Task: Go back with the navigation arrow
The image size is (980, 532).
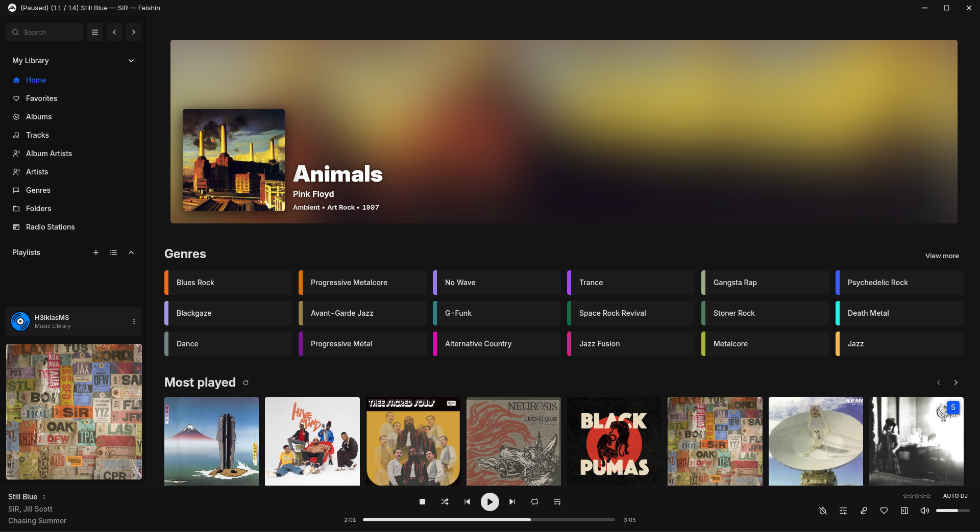Action: (x=114, y=32)
